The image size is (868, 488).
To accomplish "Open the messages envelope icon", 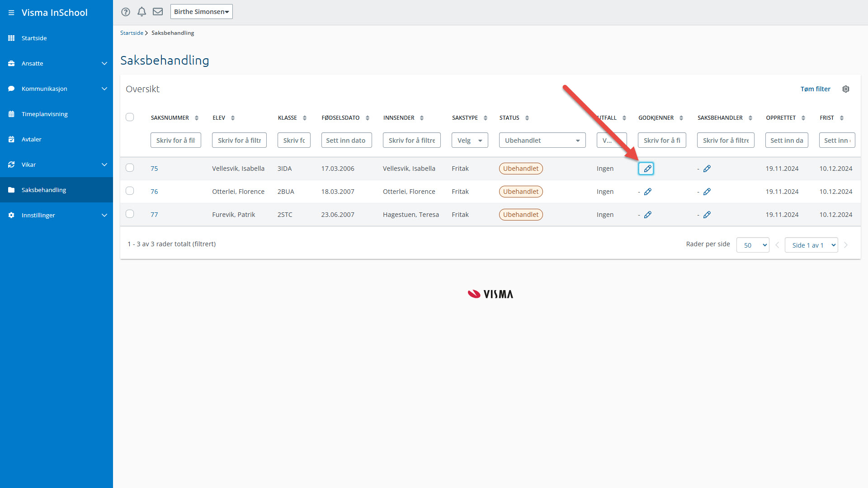I will point(158,12).
